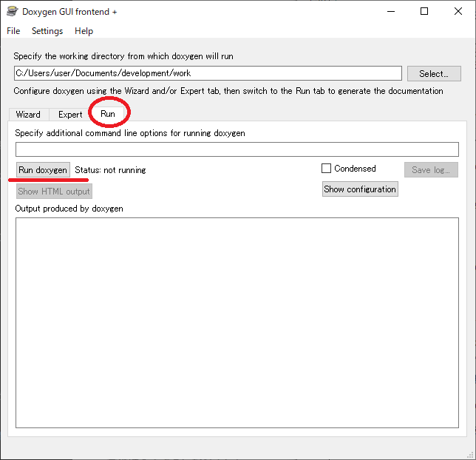
Task: Switch to the Wizard tab
Action: point(28,115)
